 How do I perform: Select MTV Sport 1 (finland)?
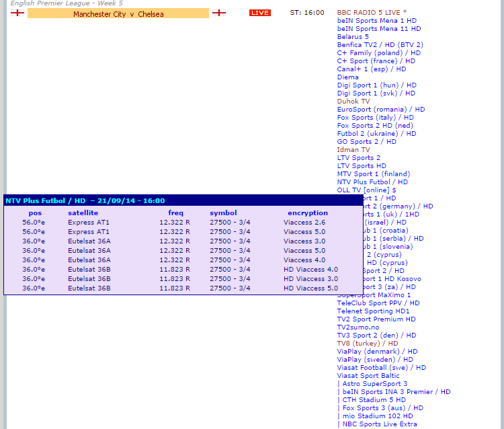click(374, 173)
